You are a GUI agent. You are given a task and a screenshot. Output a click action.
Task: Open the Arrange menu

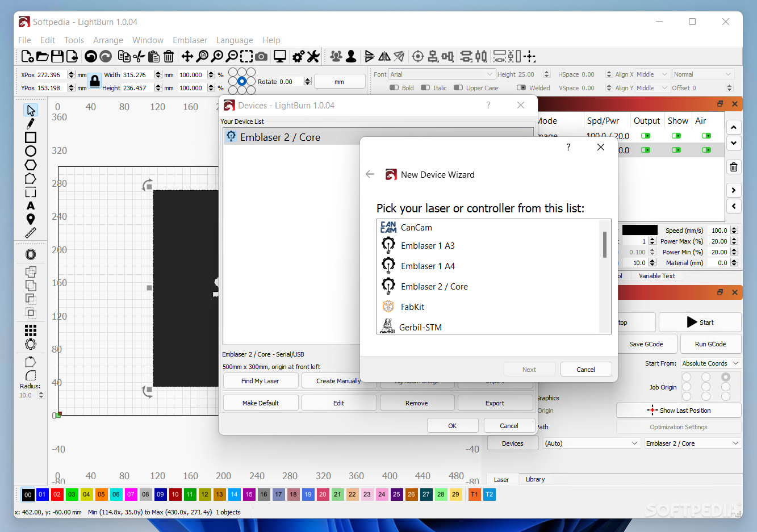(108, 40)
